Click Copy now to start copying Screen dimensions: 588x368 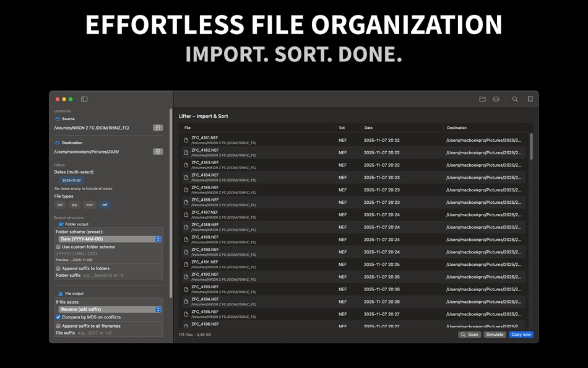pos(521,335)
